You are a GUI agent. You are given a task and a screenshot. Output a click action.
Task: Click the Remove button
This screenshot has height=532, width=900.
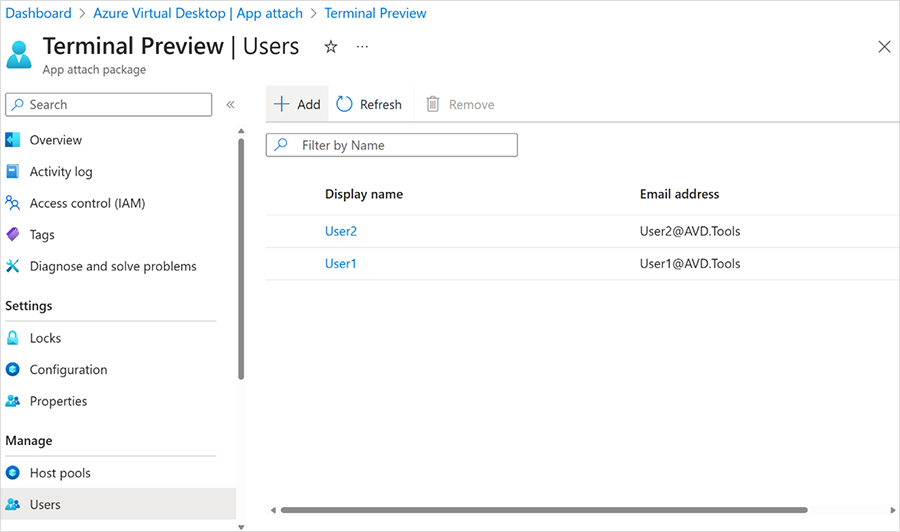click(x=460, y=104)
